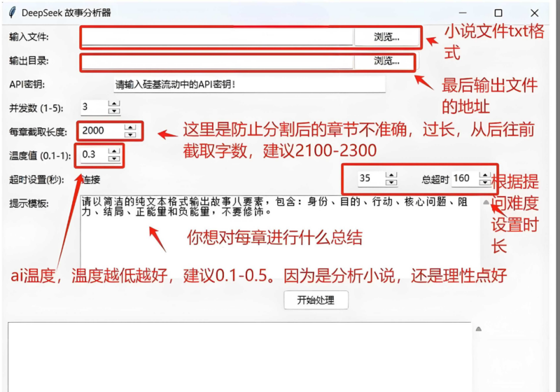Viewport: 560px width, 392px height.
Task: Focus the 输入文件 path field
Action: (217, 37)
